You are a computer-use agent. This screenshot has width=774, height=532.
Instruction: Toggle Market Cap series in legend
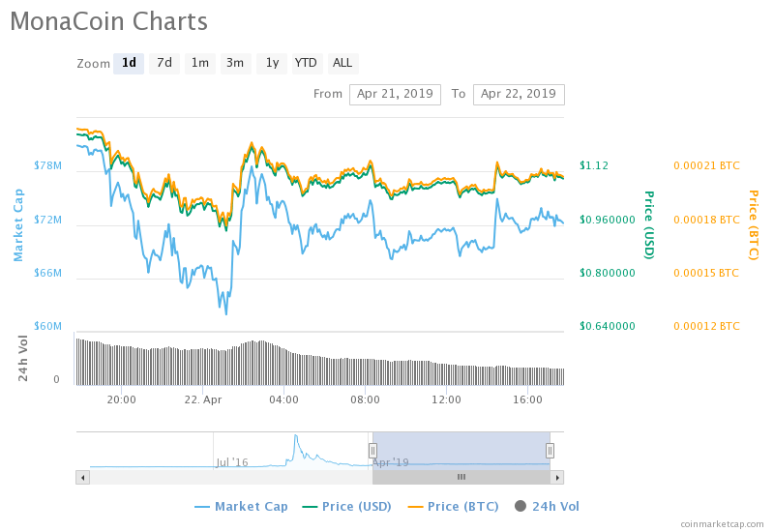(x=242, y=506)
